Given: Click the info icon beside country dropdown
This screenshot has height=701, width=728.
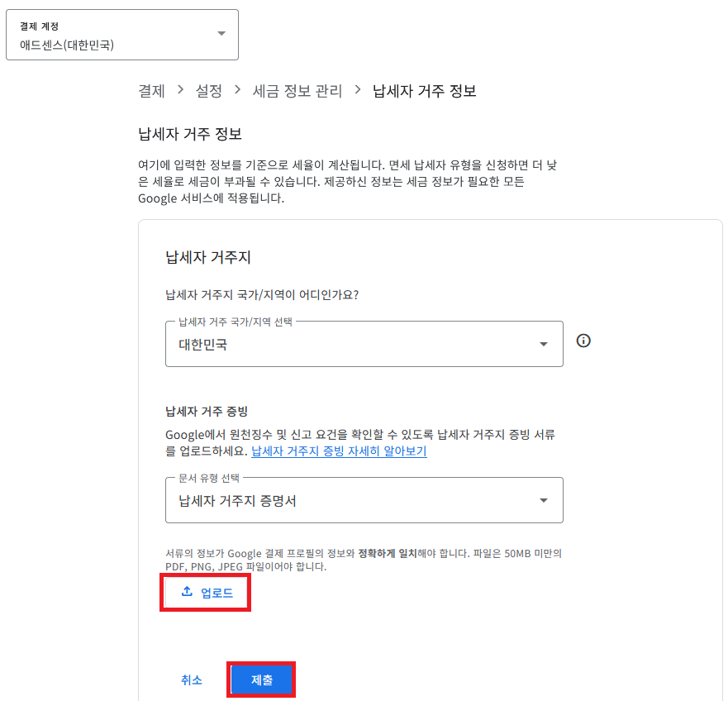Looking at the screenshot, I should pos(583,341).
